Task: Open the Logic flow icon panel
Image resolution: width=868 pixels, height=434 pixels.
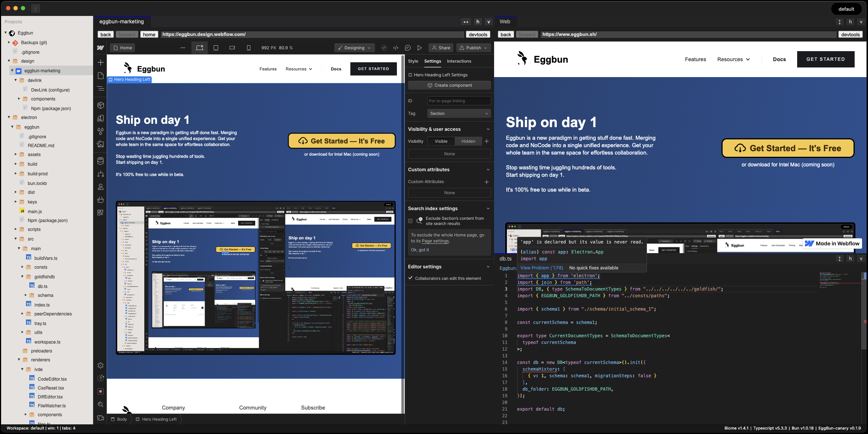Action: 101,174
